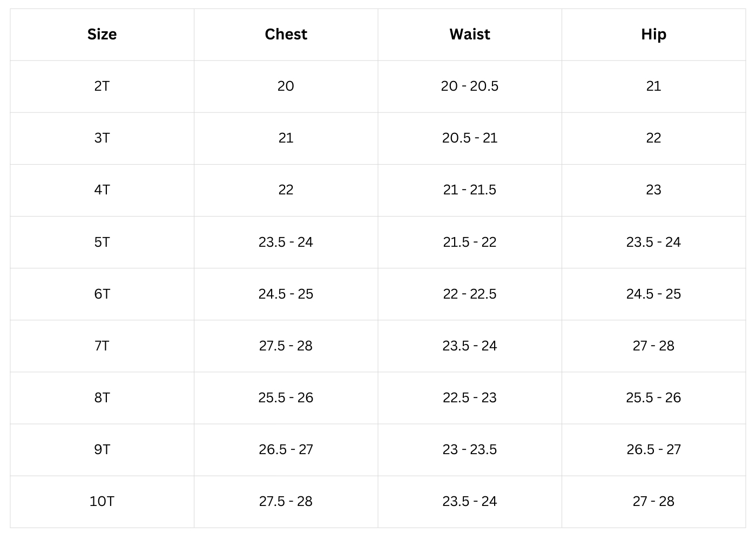Select the 9T row label
Image resolution: width=756 pixels, height=540 pixels.
102,449
